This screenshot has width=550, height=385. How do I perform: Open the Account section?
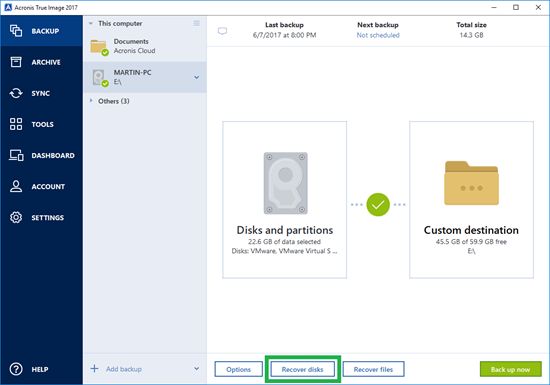pyautogui.click(x=41, y=187)
